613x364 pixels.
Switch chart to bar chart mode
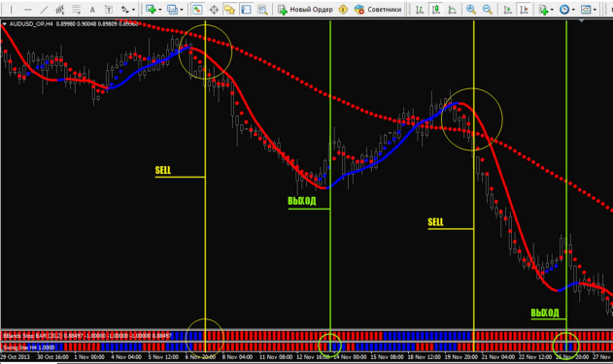pos(420,10)
